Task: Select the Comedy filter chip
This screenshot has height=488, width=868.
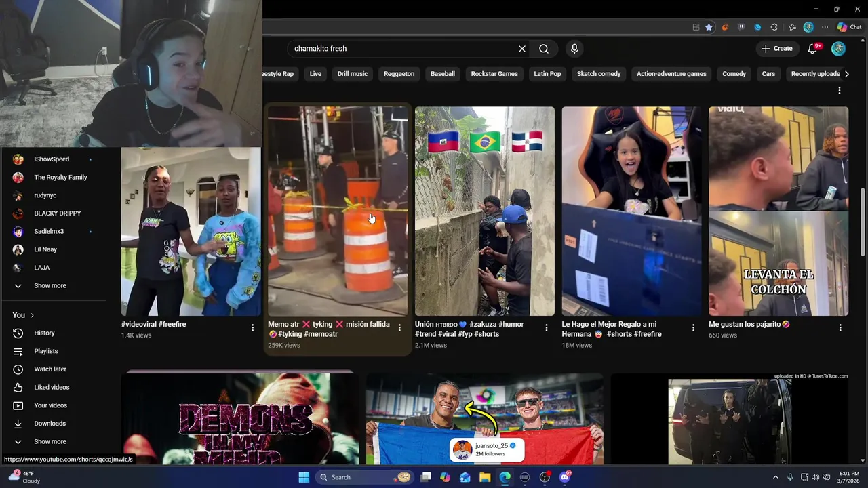Action: 734,74
